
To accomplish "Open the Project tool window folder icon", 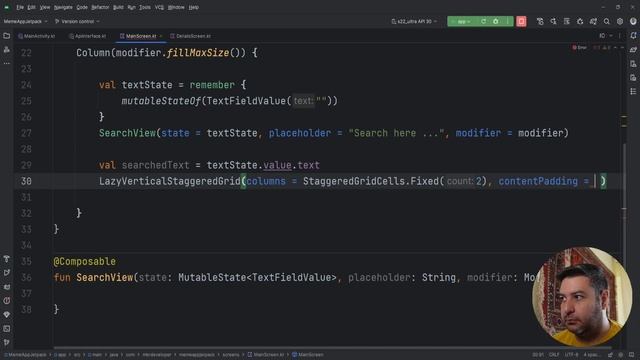I will 7,36.
